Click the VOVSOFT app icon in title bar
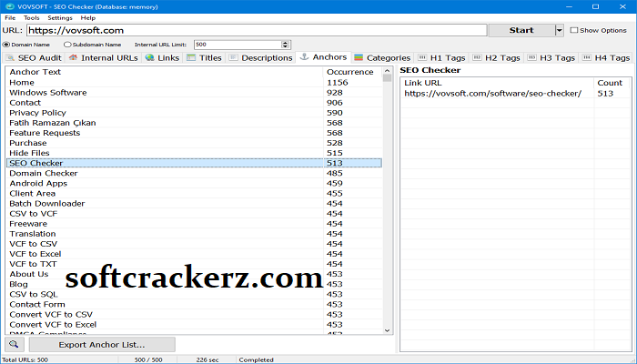 [x=10, y=6]
